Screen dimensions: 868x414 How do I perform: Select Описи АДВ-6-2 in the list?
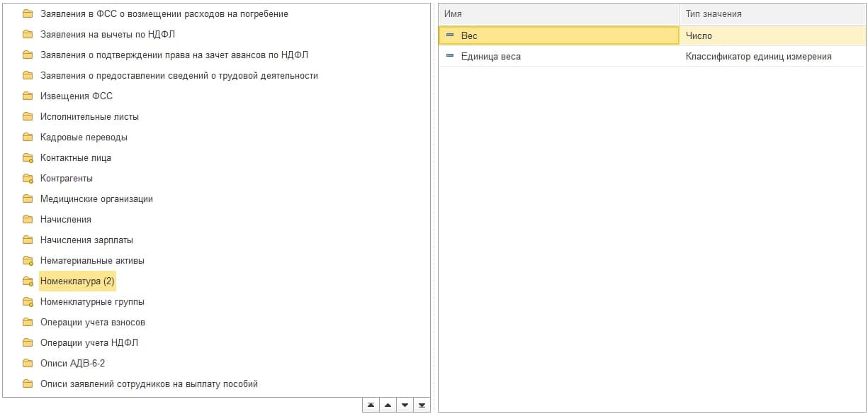coord(72,364)
